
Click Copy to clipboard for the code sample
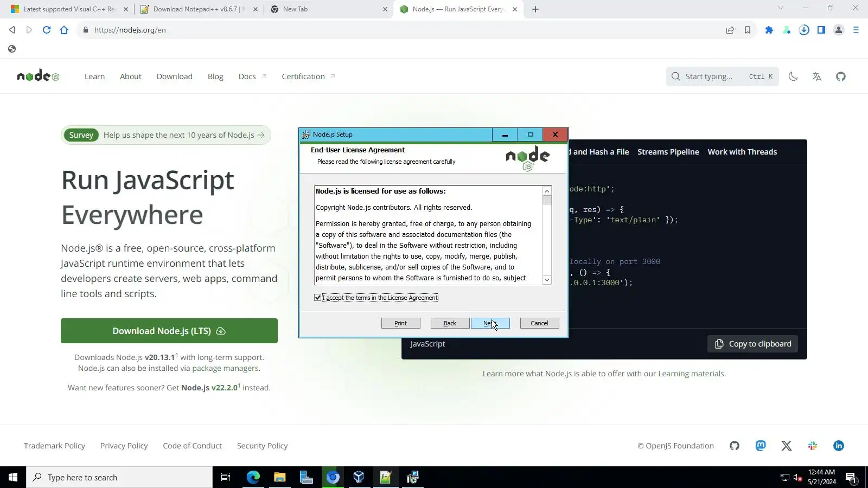point(753,344)
